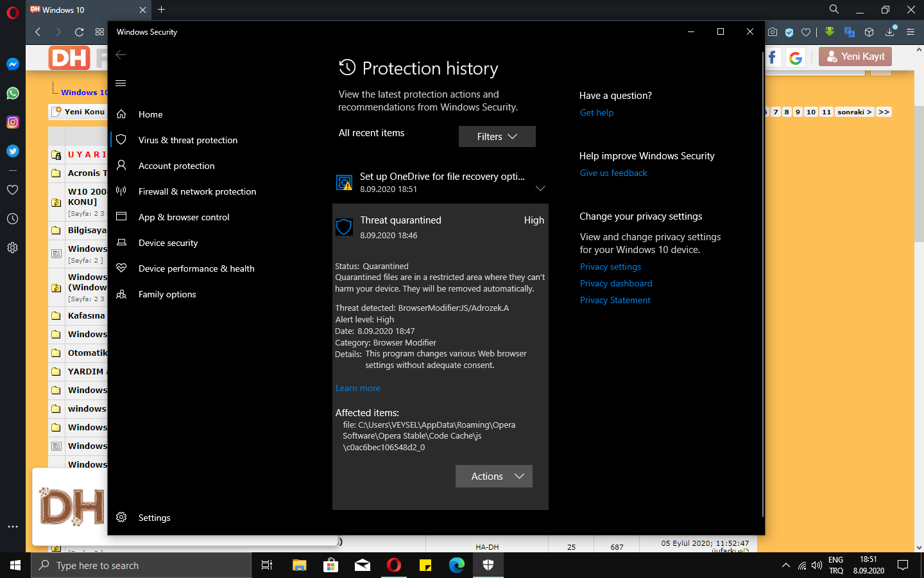Open the extensions cube icon
The image size is (924, 578).
pyautogui.click(x=869, y=32)
